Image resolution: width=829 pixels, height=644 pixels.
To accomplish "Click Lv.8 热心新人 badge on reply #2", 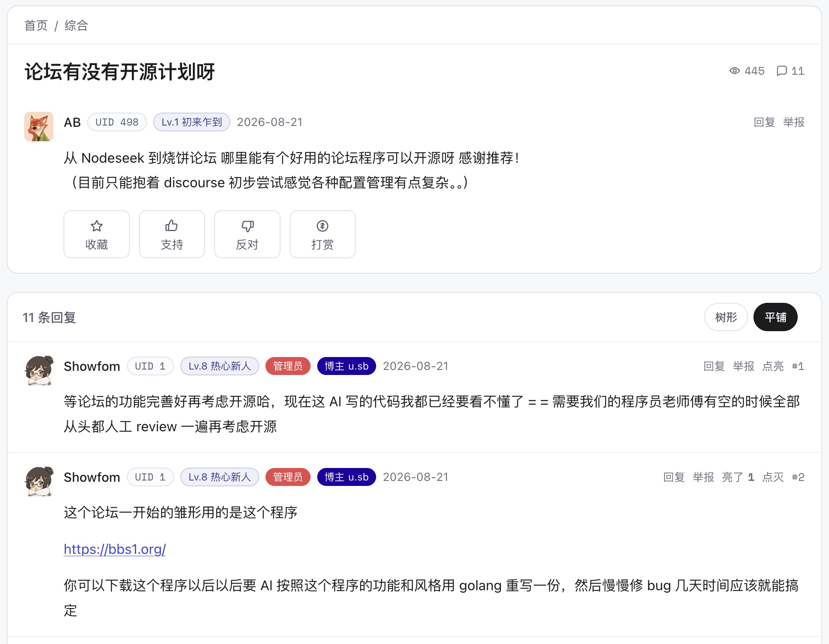I will [x=220, y=477].
